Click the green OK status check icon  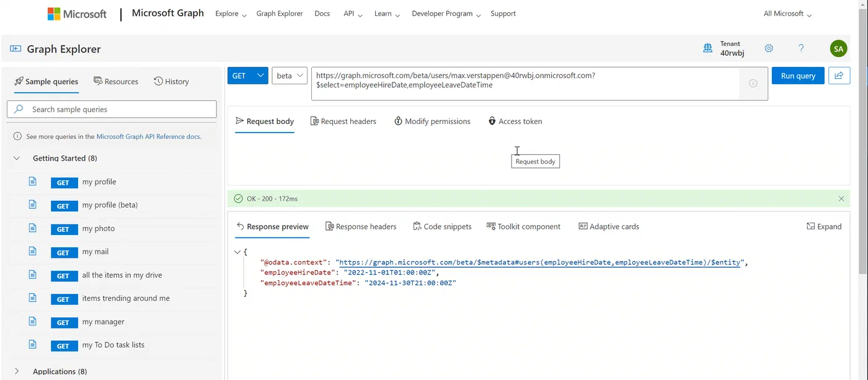click(238, 199)
